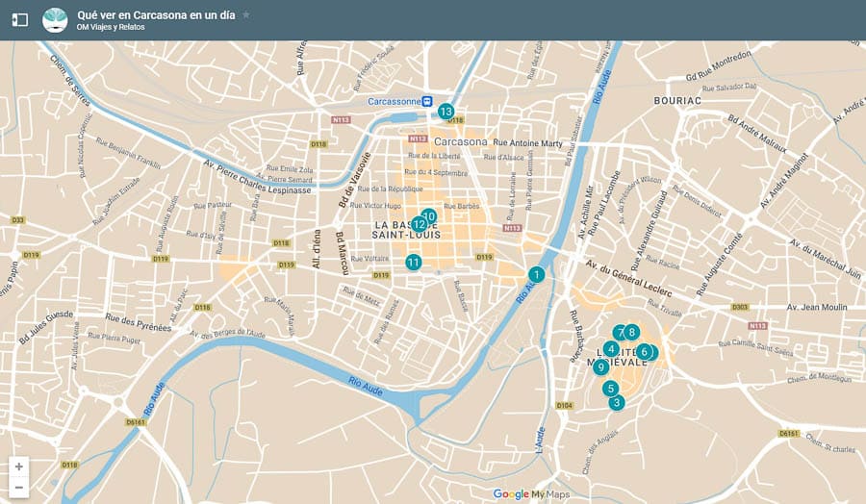Select map marker number 7
The image size is (866, 504).
point(619,333)
